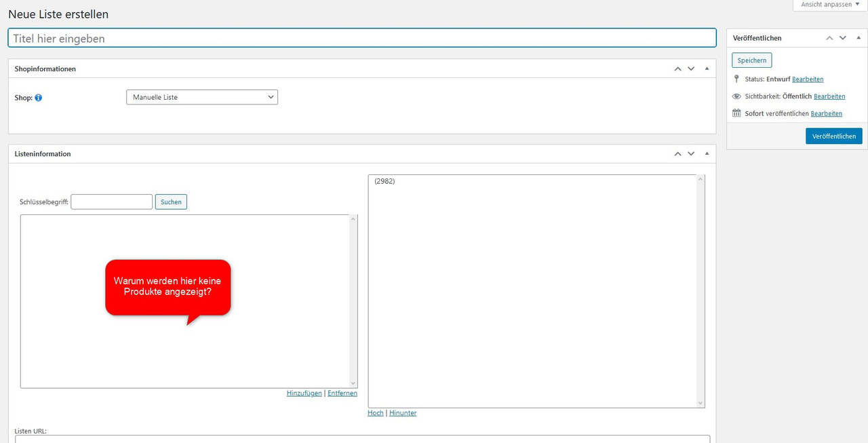This screenshot has width=868, height=443.
Task: Click the Suchen button
Action: click(x=171, y=201)
